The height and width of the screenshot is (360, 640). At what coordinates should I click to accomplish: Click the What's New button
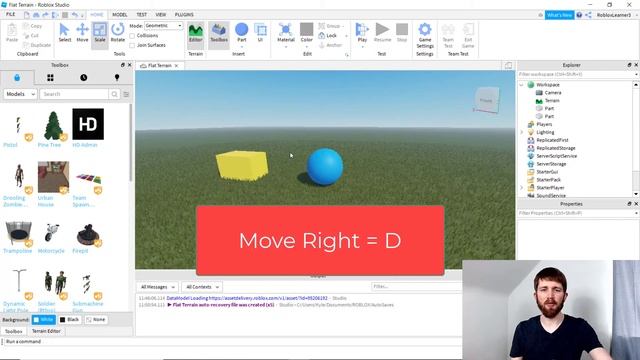559,15
